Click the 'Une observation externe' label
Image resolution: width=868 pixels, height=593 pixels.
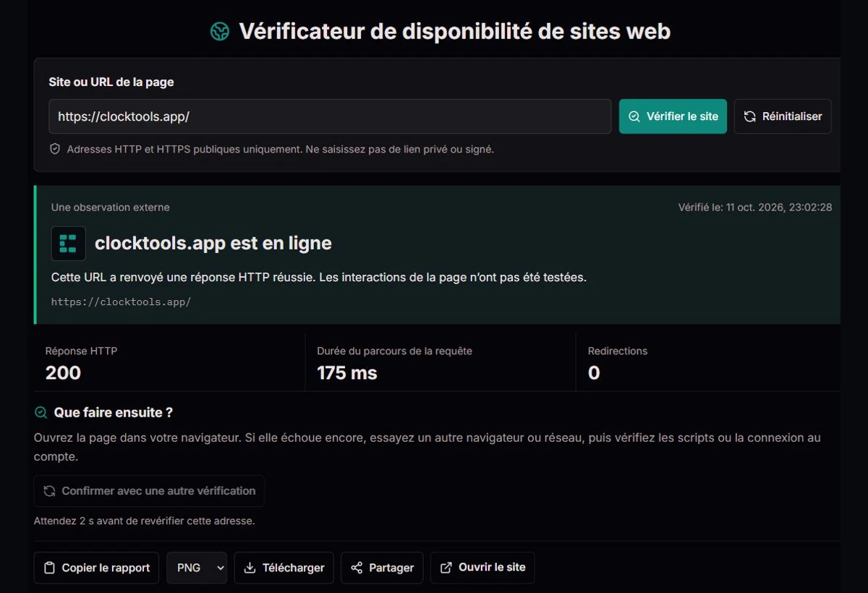tap(111, 208)
